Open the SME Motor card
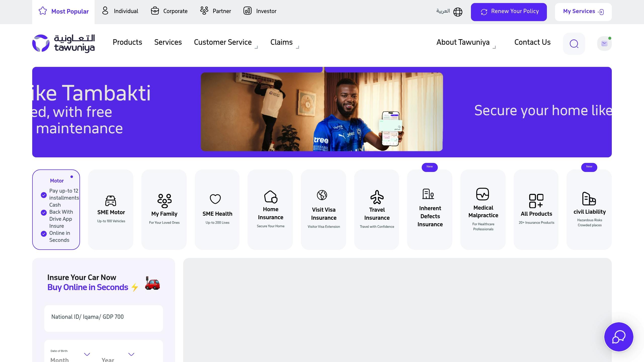 111,209
